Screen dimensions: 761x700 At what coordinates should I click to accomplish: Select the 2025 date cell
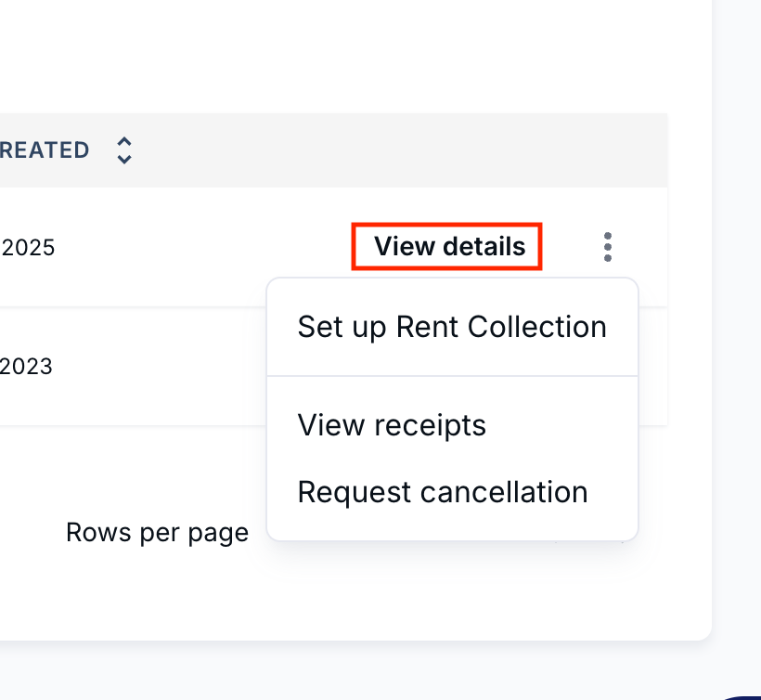tap(28, 248)
